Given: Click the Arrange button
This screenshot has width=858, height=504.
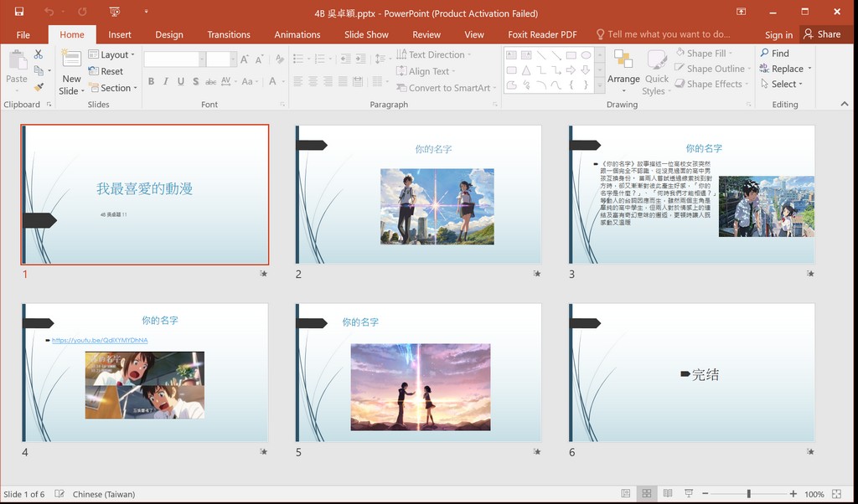Looking at the screenshot, I should (x=623, y=71).
